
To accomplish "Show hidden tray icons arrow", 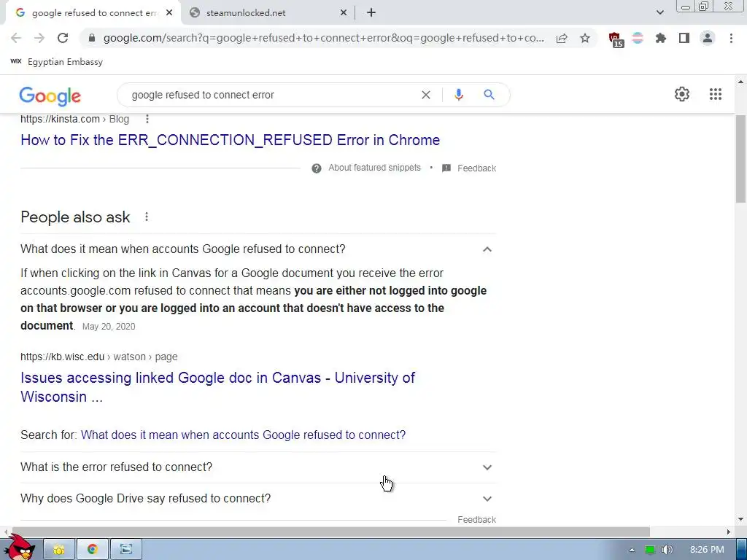I will (x=632, y=550).
